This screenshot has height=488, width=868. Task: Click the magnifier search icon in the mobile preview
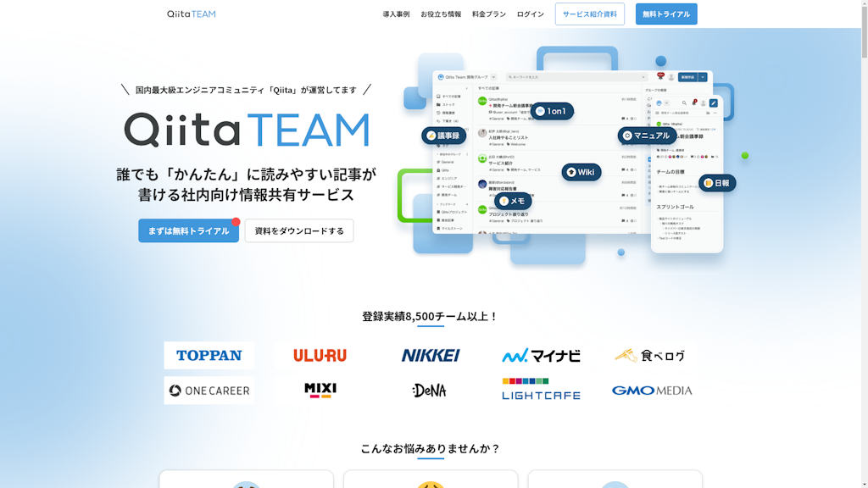684,103
